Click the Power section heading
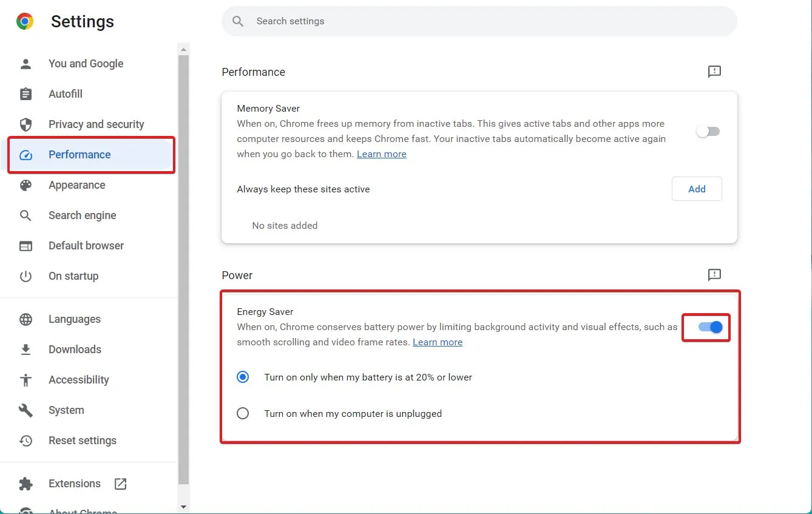This screenshot has height=514, width=812. click(237, 276)
